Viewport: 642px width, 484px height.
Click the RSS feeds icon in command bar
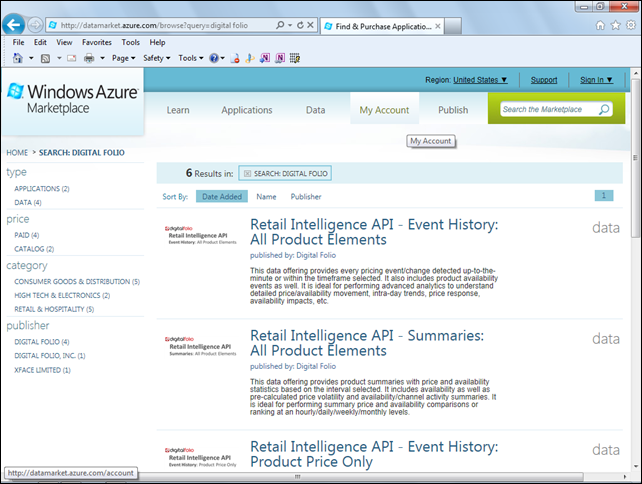[45, 59]
